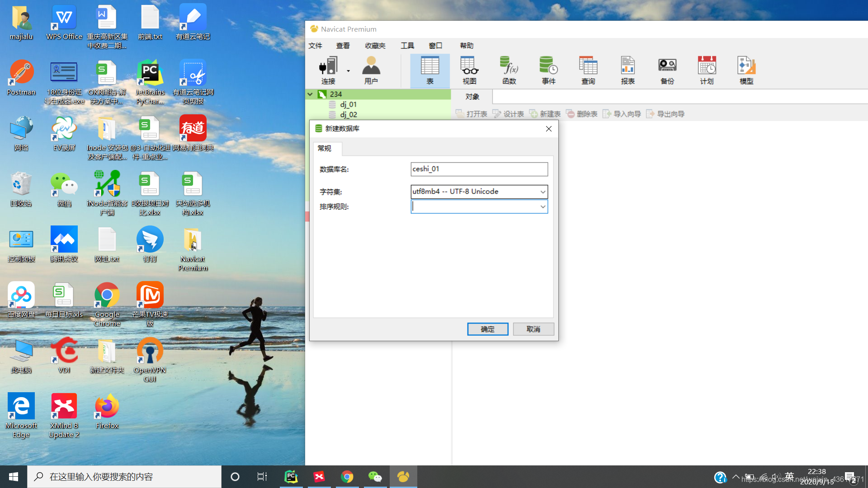868x488 pixels.
Task: Switch to Navicat in the taskbar
Action: click(403, 477)
